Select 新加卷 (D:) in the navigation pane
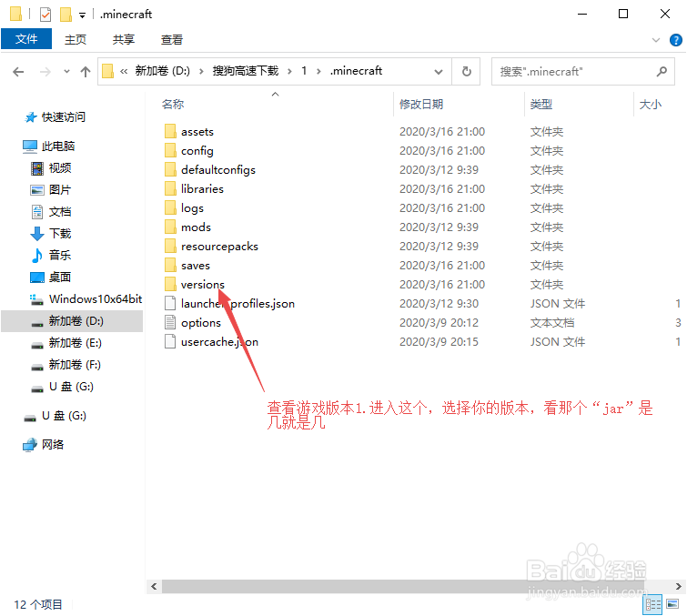 coord(76,321)
